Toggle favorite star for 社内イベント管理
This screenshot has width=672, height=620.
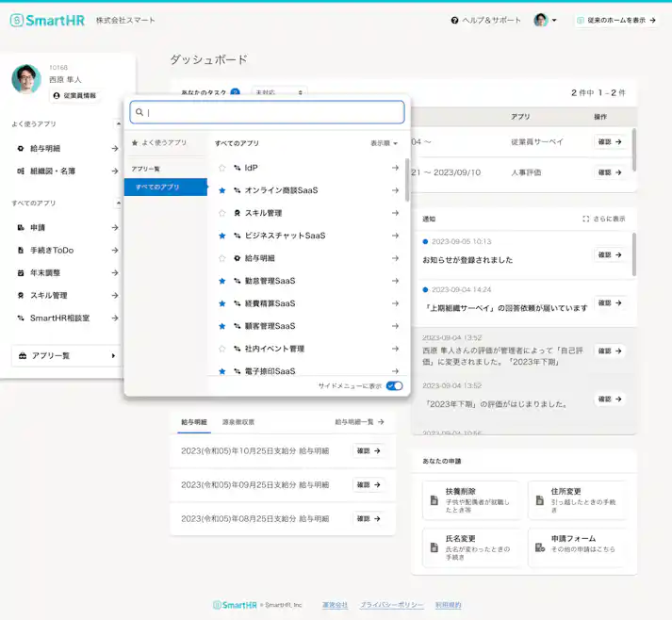pos(222,349)
